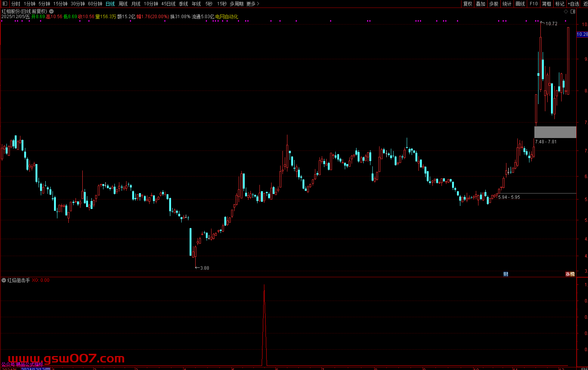Click the 财 financial badge icon

pyautogui.click(x=506, y=274)
